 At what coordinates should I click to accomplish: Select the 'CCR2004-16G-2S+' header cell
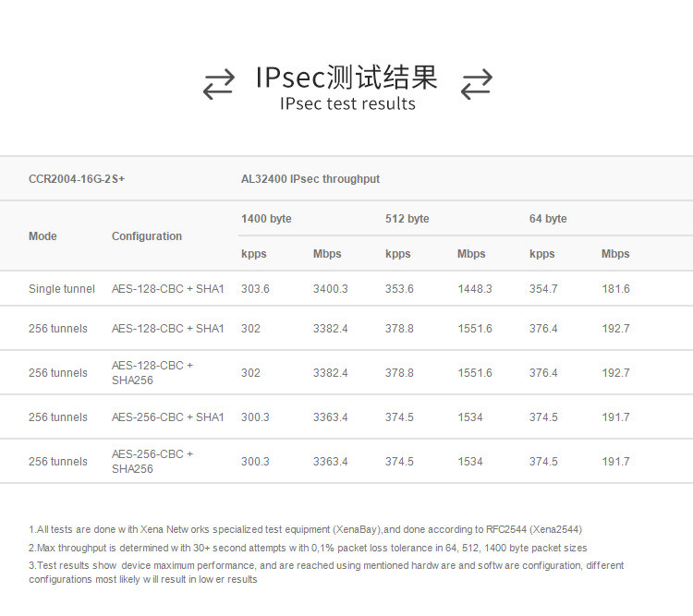coord(77,179)
